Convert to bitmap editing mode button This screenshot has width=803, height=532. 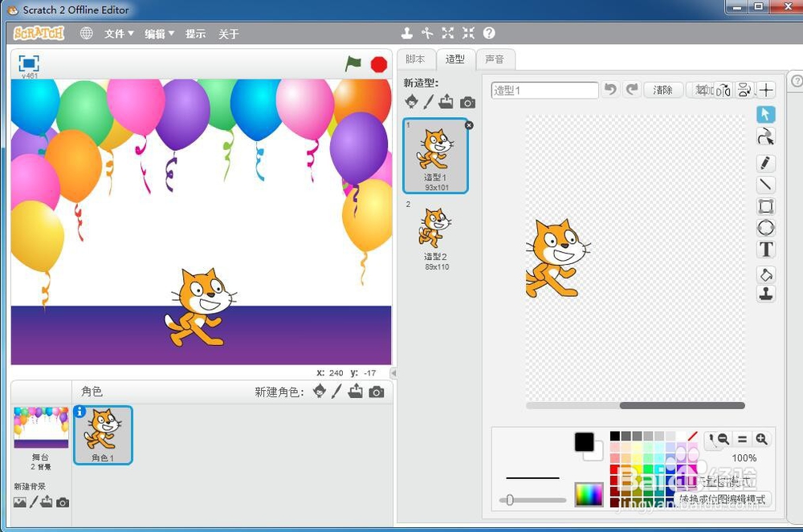pos(723,499)
